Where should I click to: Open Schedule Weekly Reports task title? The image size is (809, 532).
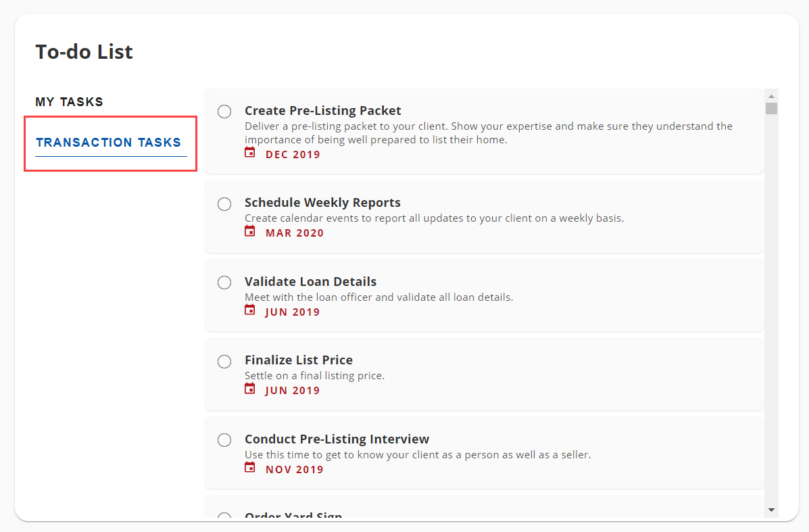(x=322, y=203)
